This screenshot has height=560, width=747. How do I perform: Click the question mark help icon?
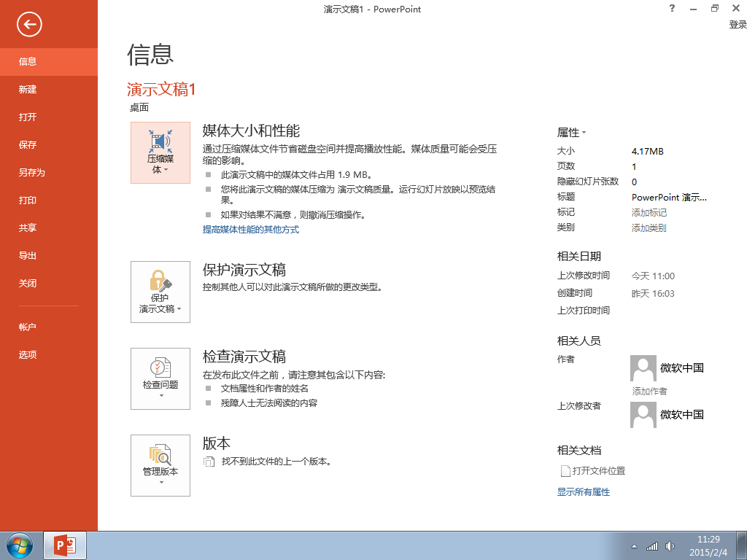pyautogui.click(x=672, y=8)
